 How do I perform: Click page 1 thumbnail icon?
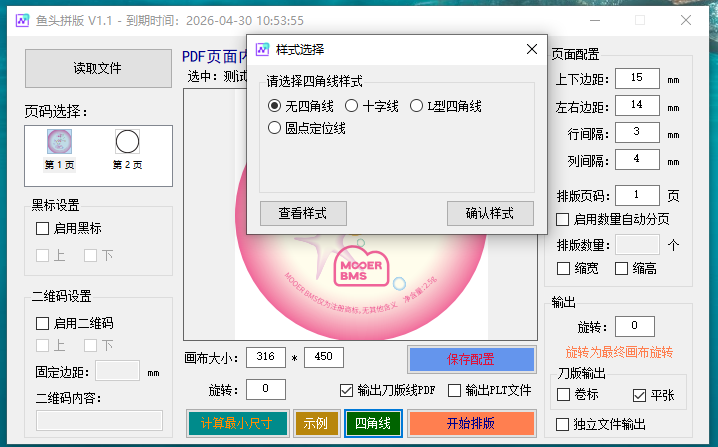(x=58, y=142)
